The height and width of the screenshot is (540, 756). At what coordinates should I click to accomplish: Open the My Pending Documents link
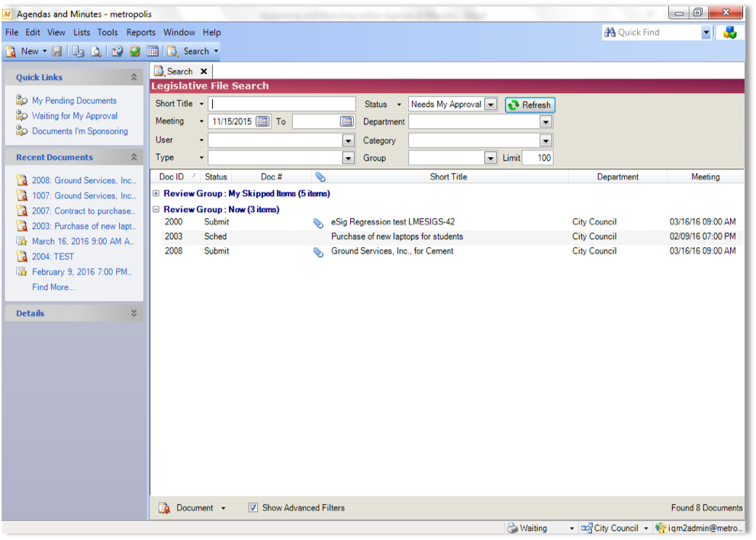click(x=74, y=100)
